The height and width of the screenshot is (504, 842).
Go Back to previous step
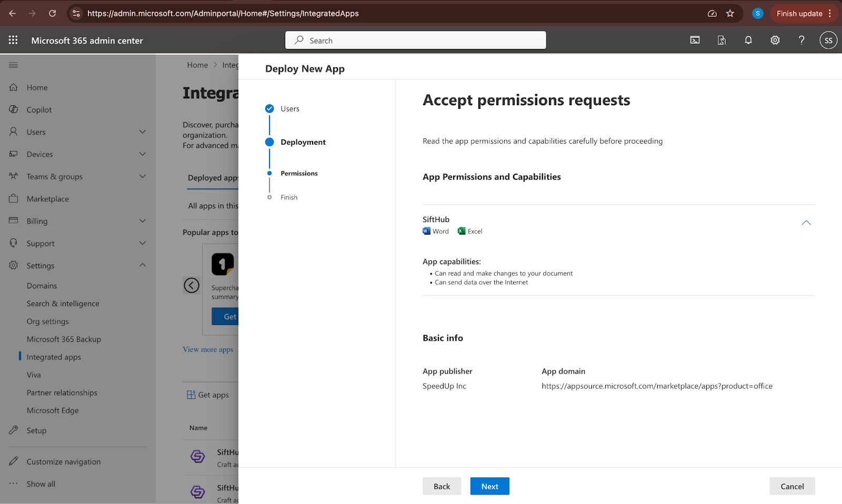(x=442, y=486)
